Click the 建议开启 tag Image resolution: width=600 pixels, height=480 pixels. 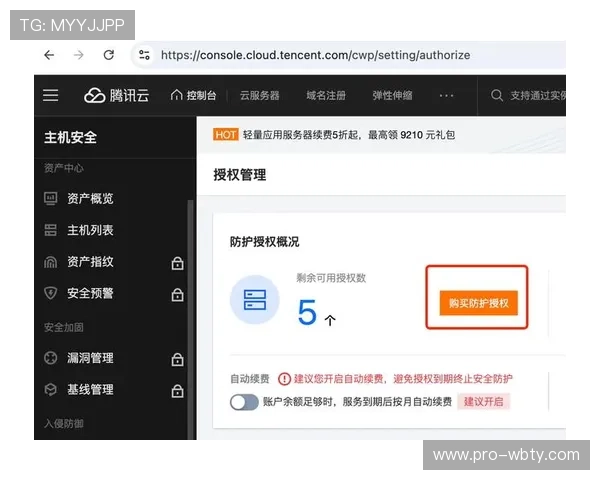484,402
